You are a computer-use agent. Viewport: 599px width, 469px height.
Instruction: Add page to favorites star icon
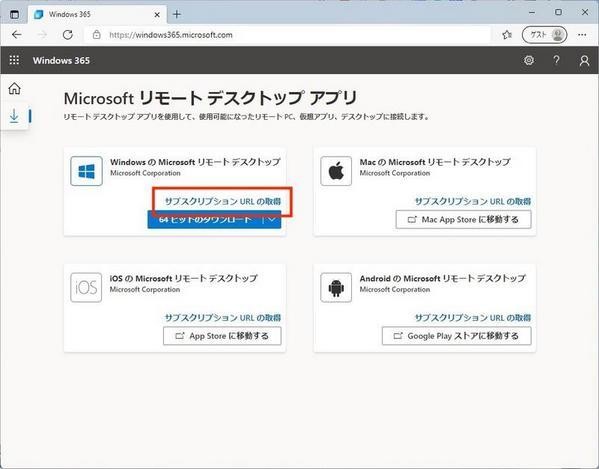[507, 35]
